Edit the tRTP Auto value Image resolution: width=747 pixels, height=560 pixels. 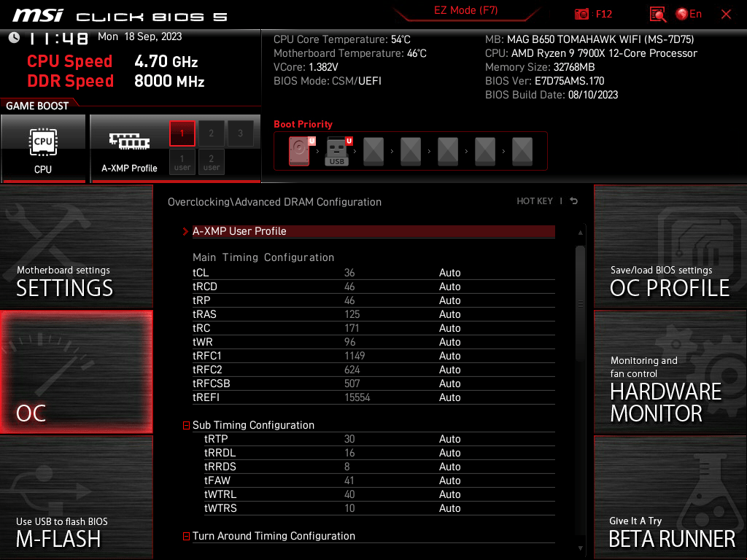coord(449,439)
